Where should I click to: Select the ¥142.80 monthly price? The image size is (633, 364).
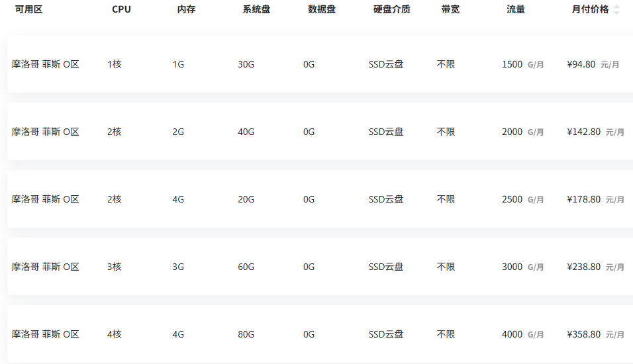point(584,132)
